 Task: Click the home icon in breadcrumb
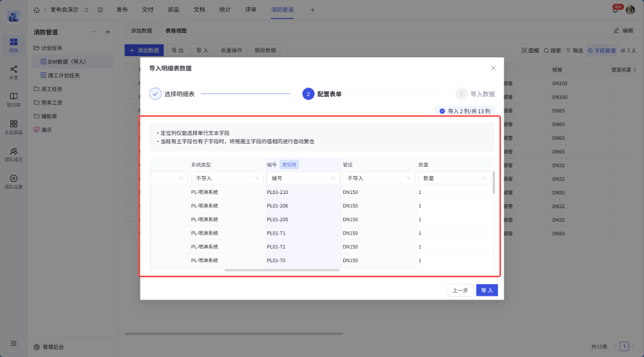pyautogui.click(x=36, y=10)
